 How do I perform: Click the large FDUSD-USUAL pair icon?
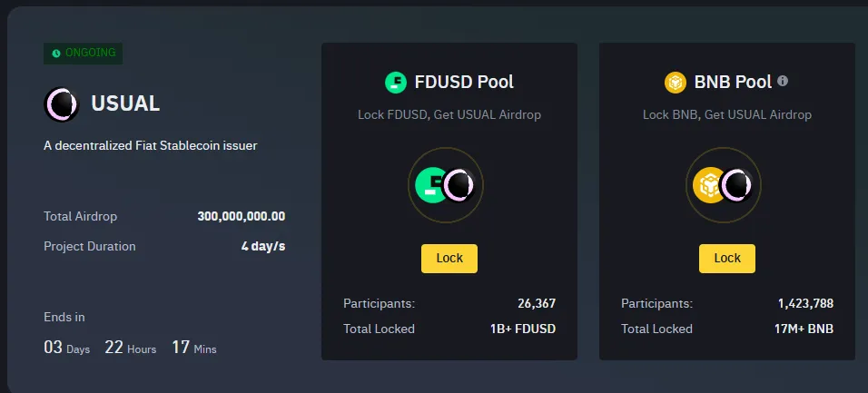(x=446, y=185)
